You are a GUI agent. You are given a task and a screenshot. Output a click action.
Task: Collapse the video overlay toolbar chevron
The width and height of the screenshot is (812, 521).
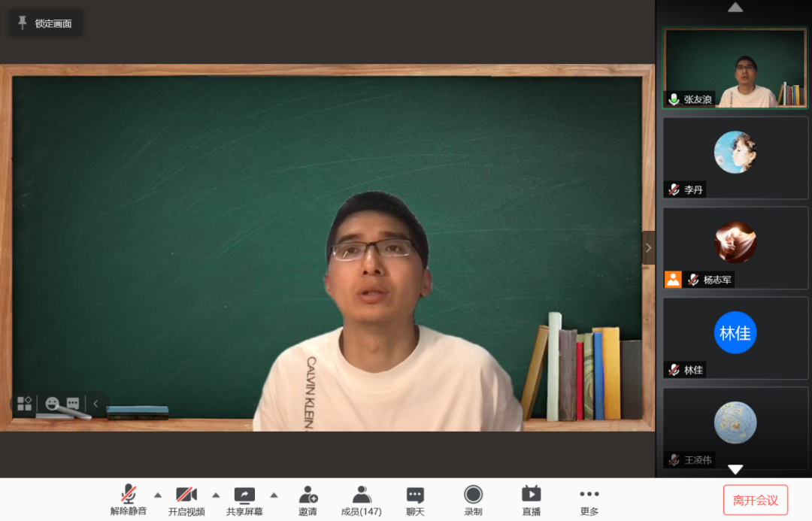[95, 404]
